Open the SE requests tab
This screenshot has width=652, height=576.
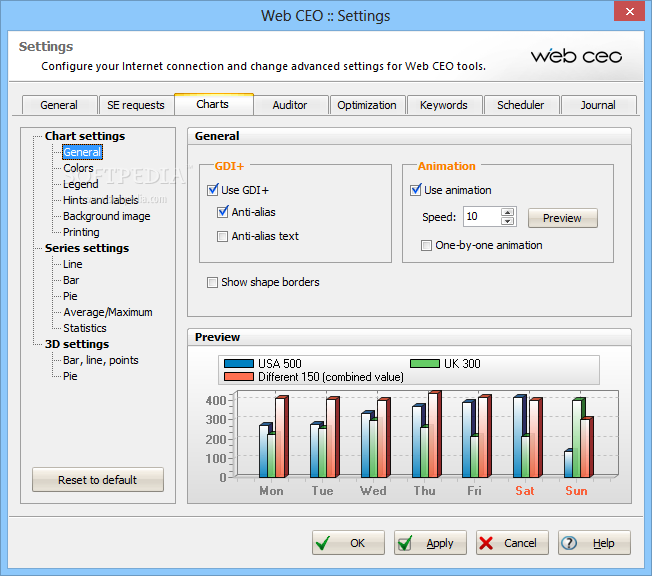[x=136, y=105]
